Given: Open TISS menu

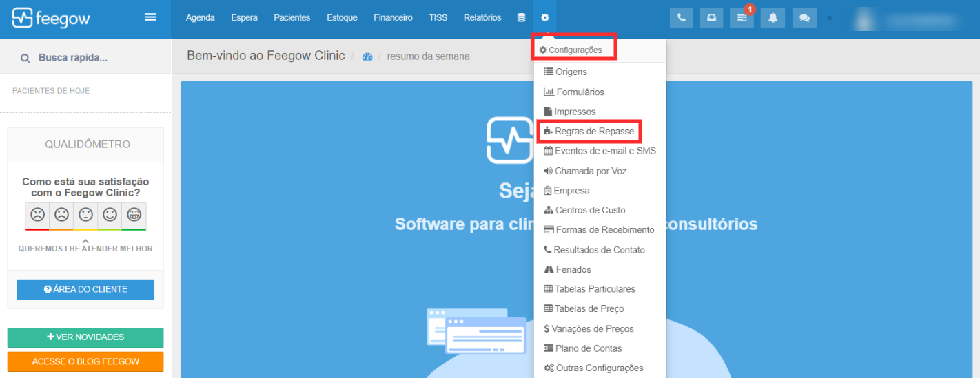Looking at the screenshot, I should click(438, 18).
